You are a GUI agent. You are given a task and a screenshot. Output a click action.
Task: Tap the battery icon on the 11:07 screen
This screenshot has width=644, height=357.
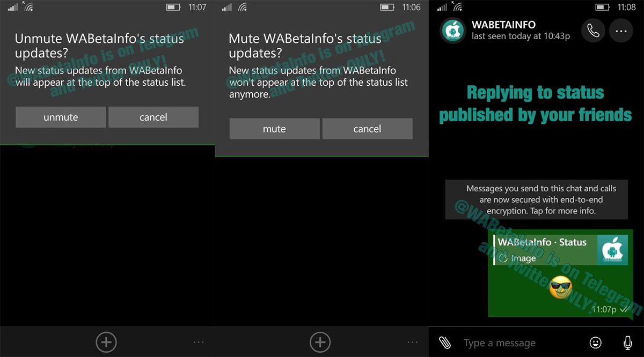173,8
